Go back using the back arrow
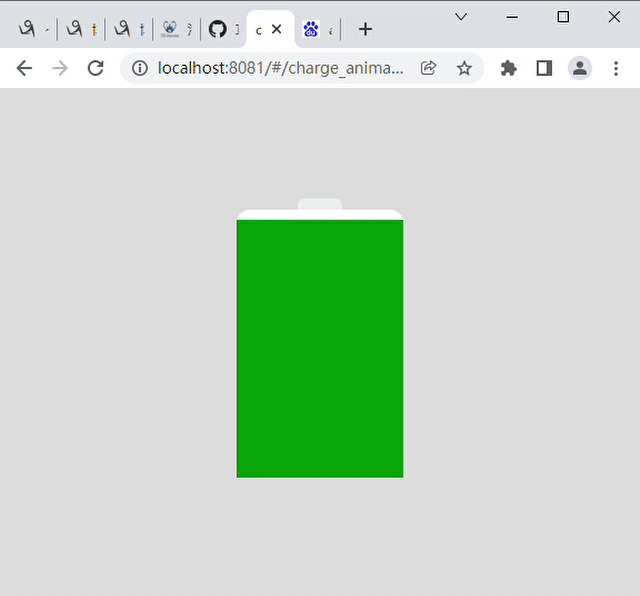The height and width of the screenshot is (596, 640). [x=24, y=68]
